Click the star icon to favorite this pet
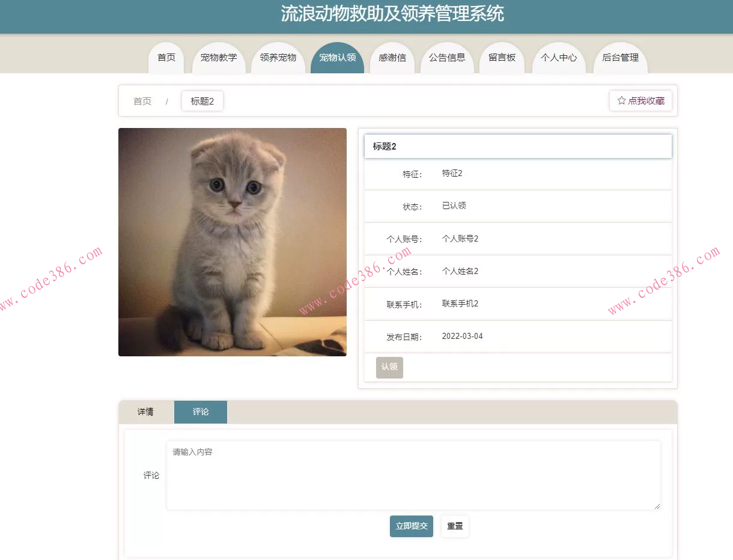The height and width of the screenshot is (560, 733). (x=621, y=101)
